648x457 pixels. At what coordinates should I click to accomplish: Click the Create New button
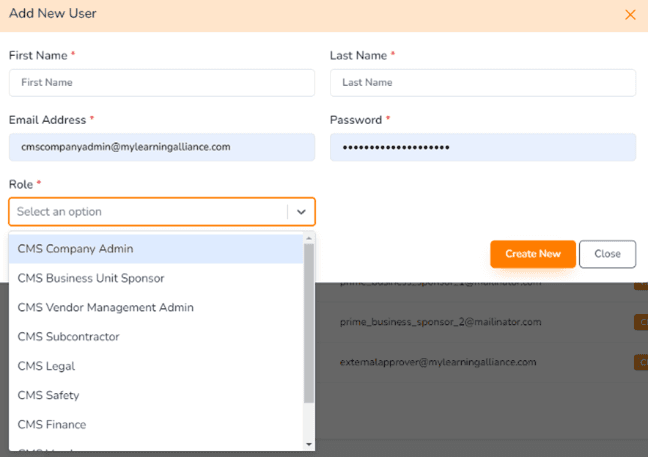point(532,254)
